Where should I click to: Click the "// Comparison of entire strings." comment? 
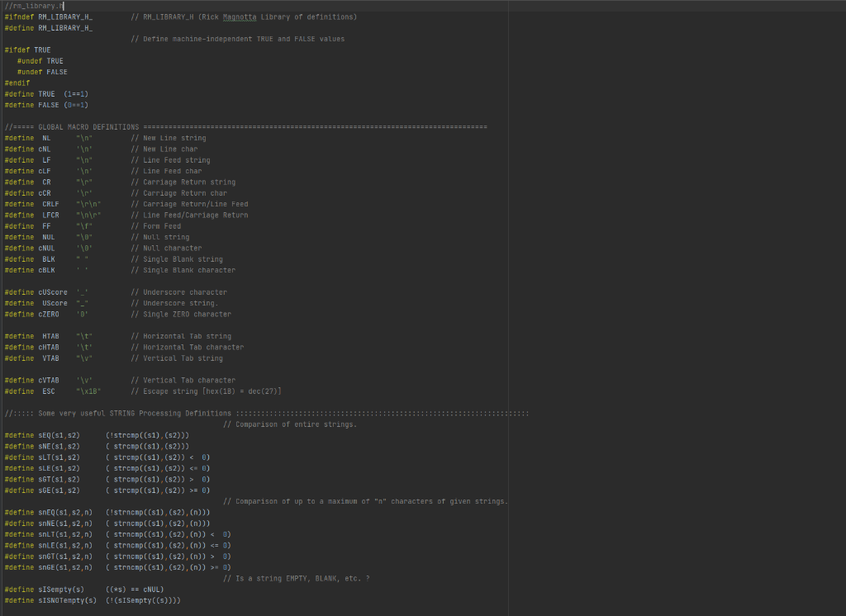coord(290,424)
